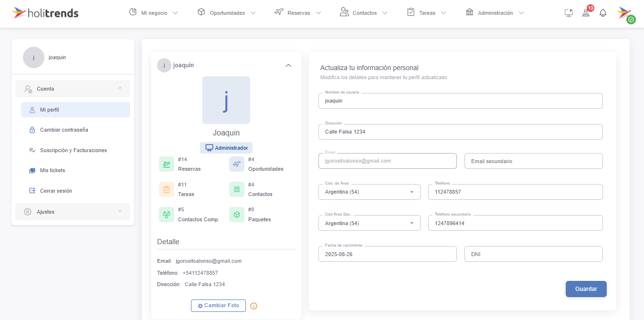Image resolution: width=644 pixels, height=320 pixels.
Task: Click the Paquetes box stat icon
Action: coord(237,215)
